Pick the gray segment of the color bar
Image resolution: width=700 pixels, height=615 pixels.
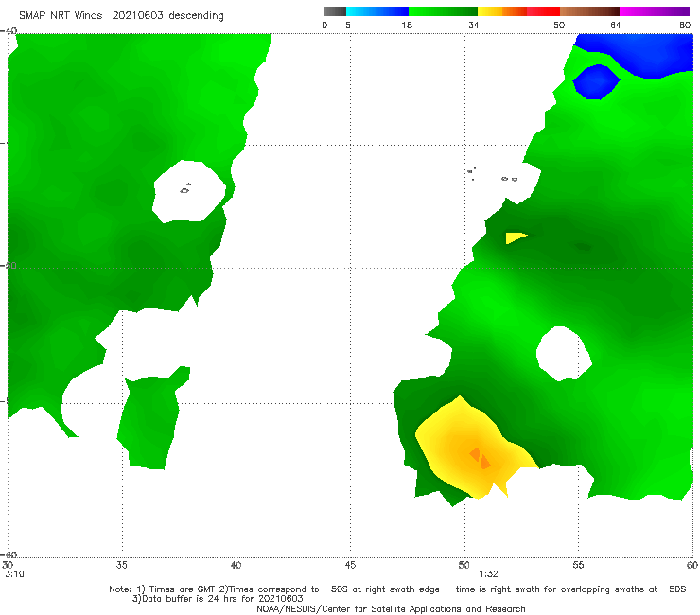coord(335,11)
